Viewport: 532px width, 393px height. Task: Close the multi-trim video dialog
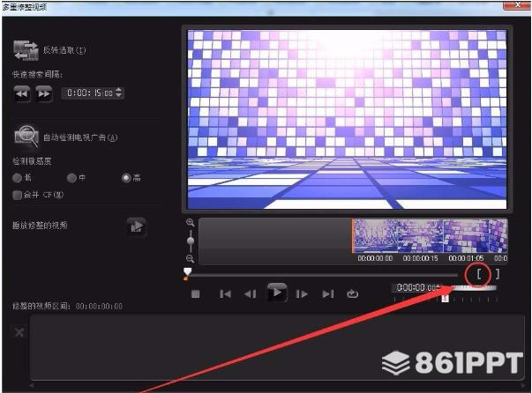point(516,4)
